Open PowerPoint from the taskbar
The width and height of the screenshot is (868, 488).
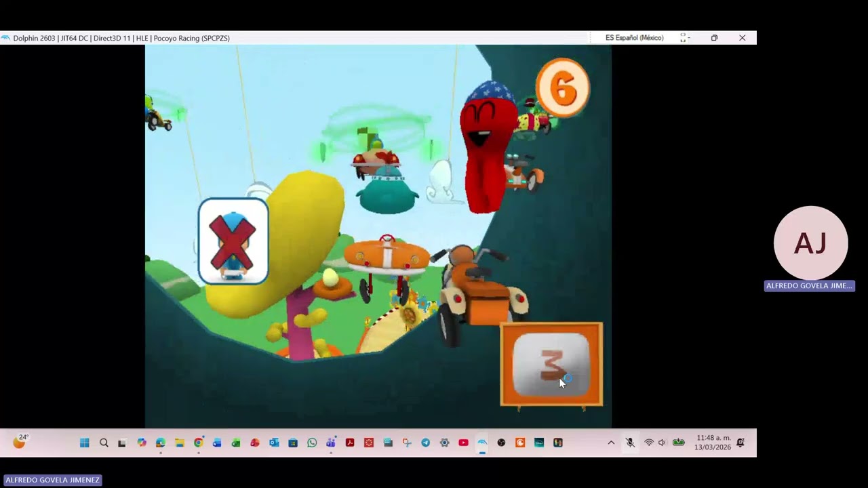click(x=255, y=443)
